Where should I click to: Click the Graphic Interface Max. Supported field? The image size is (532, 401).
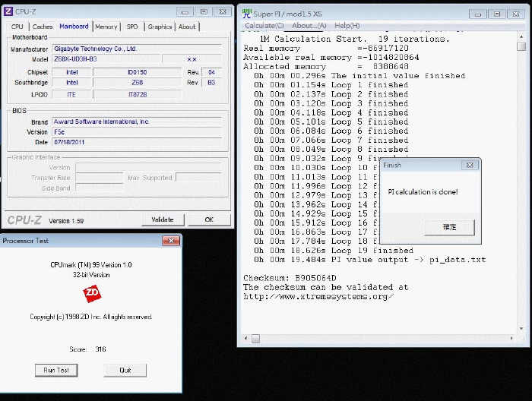point(199,178)
